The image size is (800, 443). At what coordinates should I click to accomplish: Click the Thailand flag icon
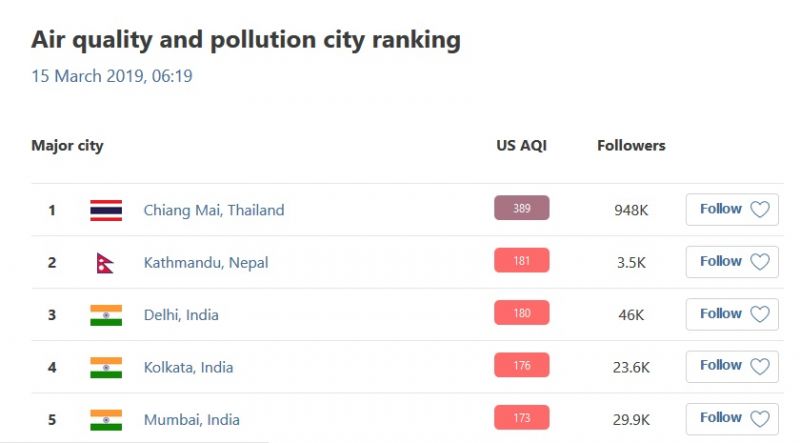click(106, 210)
